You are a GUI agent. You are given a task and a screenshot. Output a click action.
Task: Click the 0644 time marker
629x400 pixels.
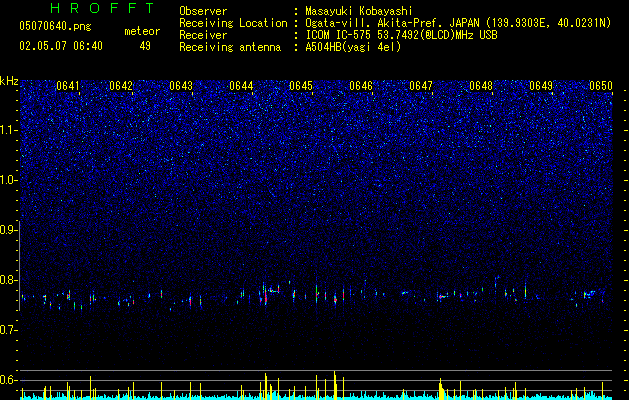point(241,86)
